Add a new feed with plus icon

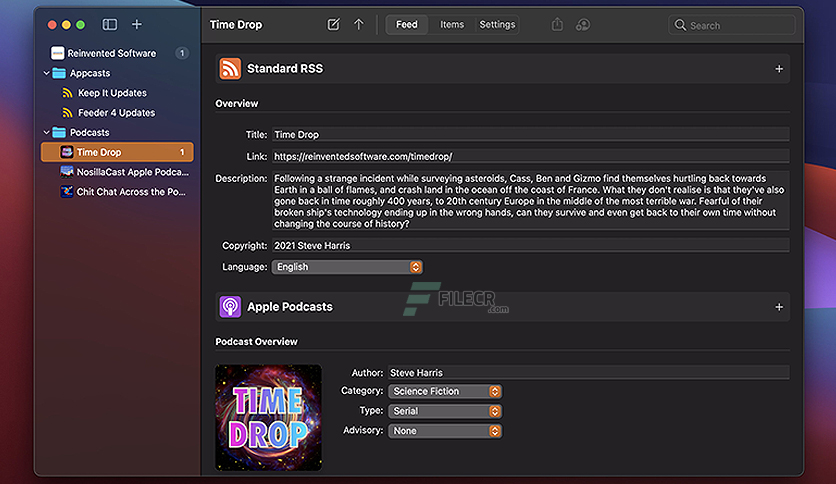[x=137, y=25]
